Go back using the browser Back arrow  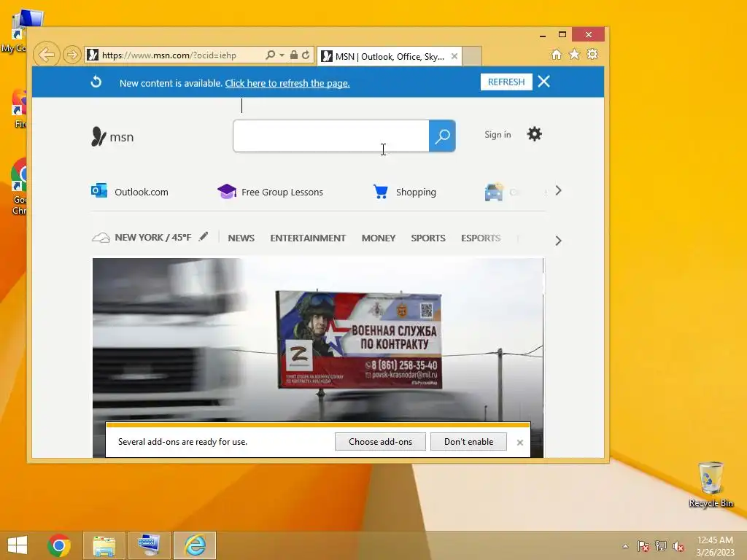pyautogui.click(x=47, y=55)
